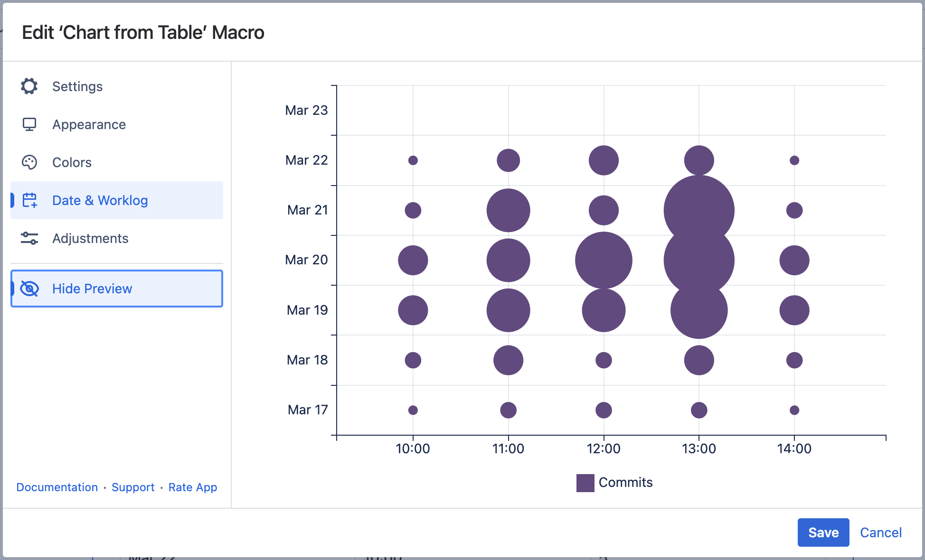Click the crossed-out eye preview icon
Screen dimensions: 925x560
click(x=29, y=289)
